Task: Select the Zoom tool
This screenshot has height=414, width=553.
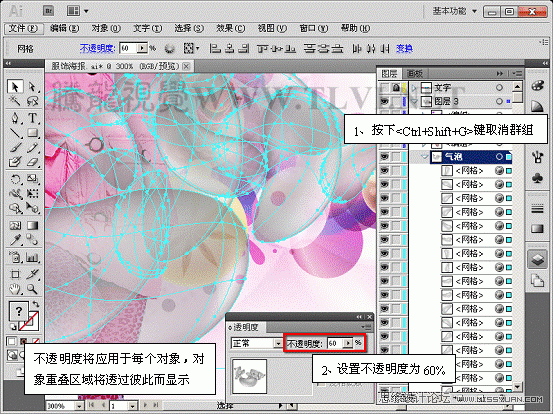Action: [32, 289]
